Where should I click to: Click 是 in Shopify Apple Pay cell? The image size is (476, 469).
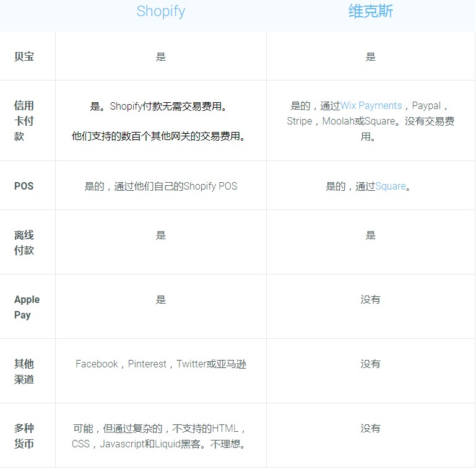tap(160, 299)
